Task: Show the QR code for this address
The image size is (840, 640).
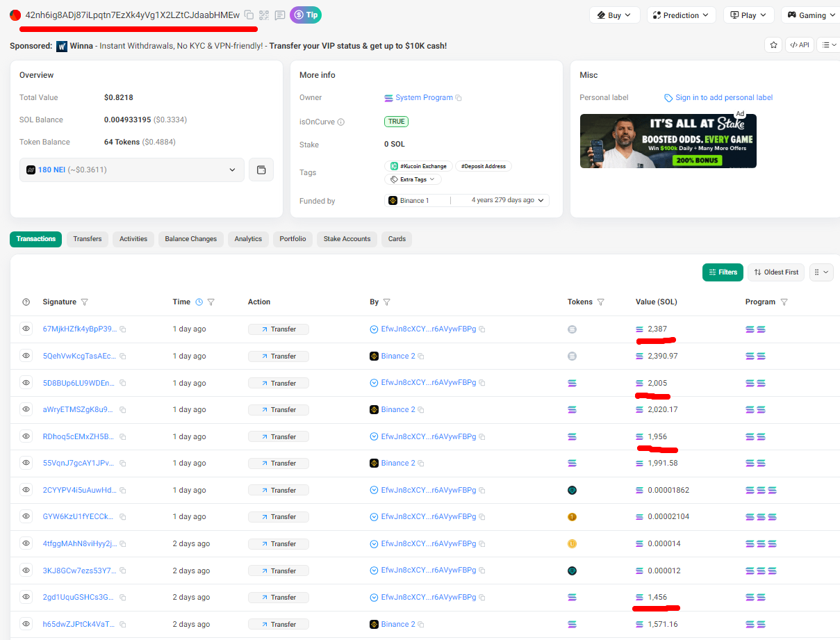Action: tap(264, 15)
